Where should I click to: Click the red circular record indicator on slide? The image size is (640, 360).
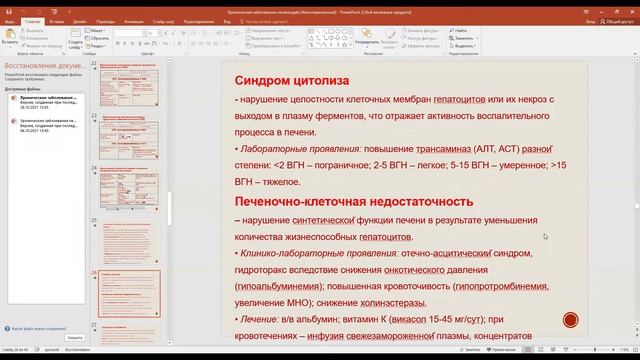[x=570, y=320]
